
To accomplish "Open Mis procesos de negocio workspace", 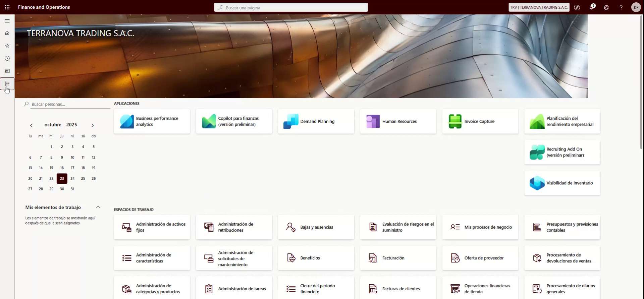I will pos(480,227).
